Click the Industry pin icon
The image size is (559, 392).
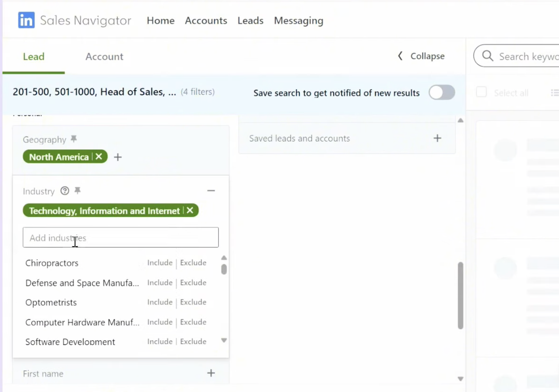tap(78, 191)
